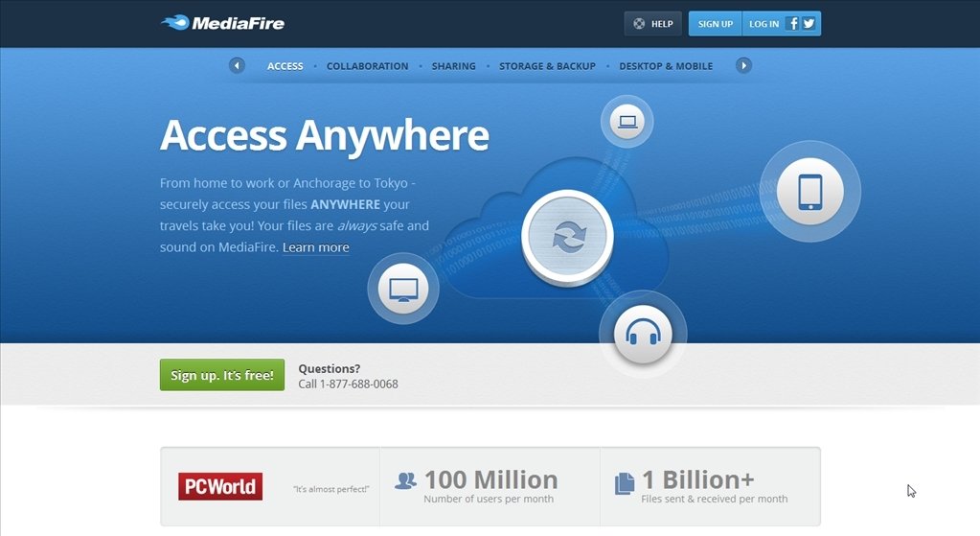Click the desktop monitor icon circle

403,289
